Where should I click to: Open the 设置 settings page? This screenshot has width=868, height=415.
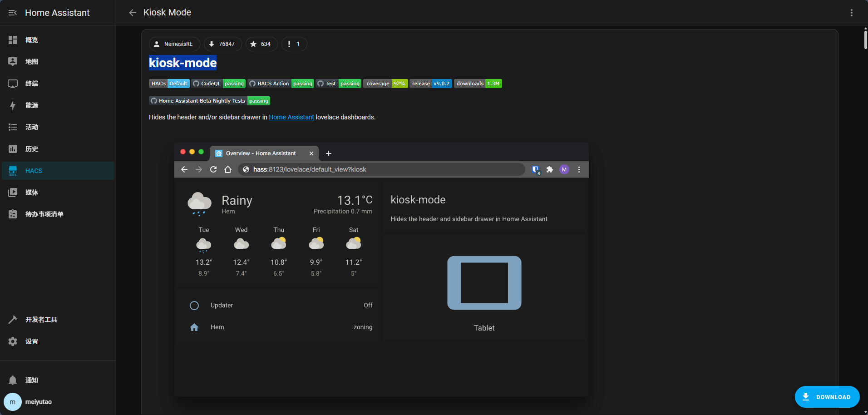(x=32, y=341)
